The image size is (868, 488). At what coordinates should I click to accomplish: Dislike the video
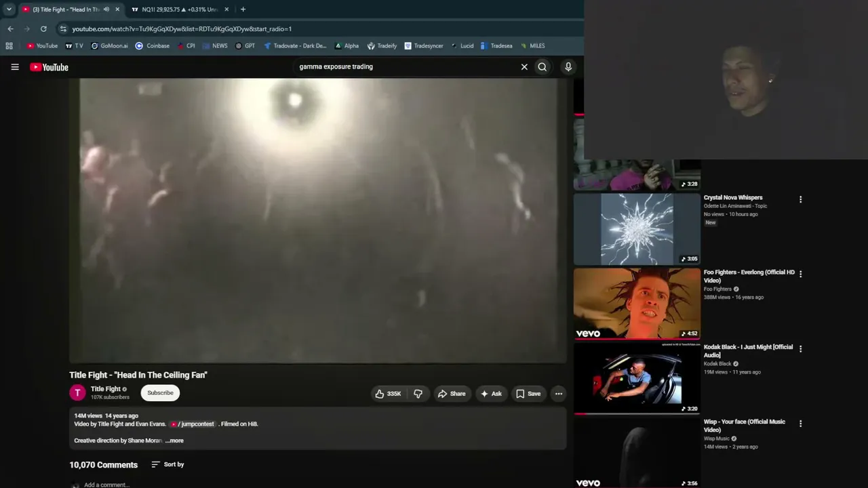(x=418, y=394)
